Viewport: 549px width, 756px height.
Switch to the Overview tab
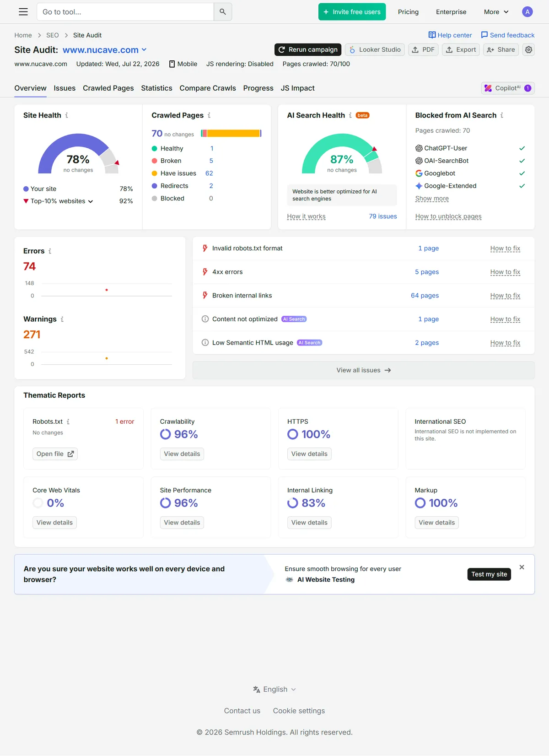pos(30,88)
